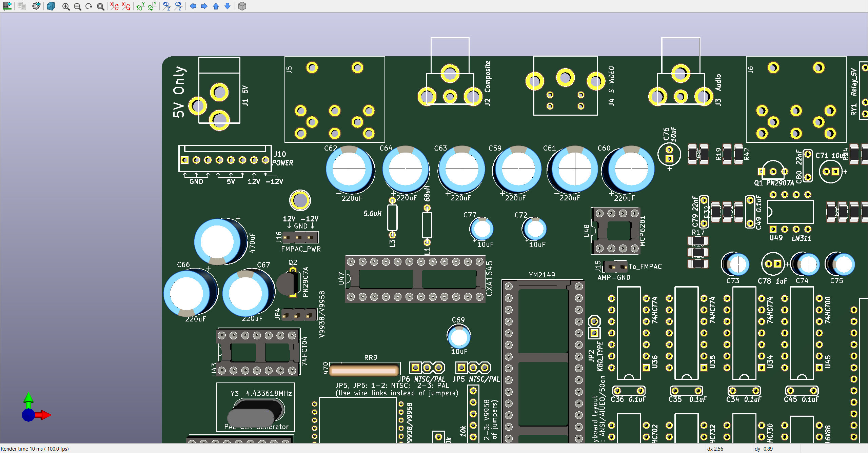Image resolution: width=868 pixels, height=453 pixels.
Task: Copy the 3D image to clipboard
Action: click(x=22, y=6)
